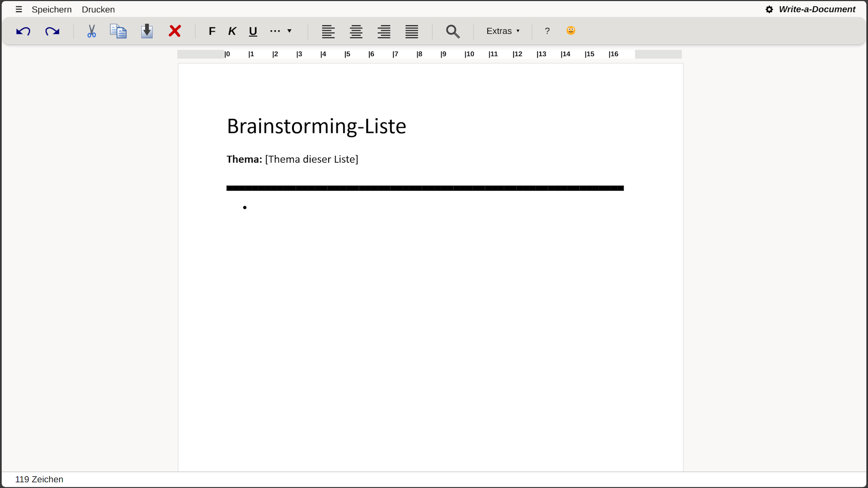Click the [Thema dieser Liste] placeholder text
The width and height of the screenshot is (868, 488).
pos(311,160)
